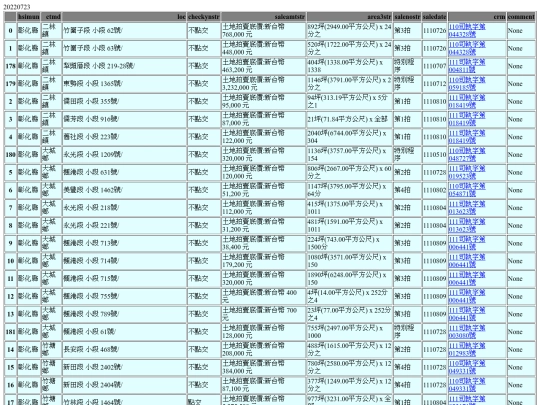Select the area cell with 77.00 square meters
Image resolution: width=540 pixels, height=405 pixels.
coord(350,314)
